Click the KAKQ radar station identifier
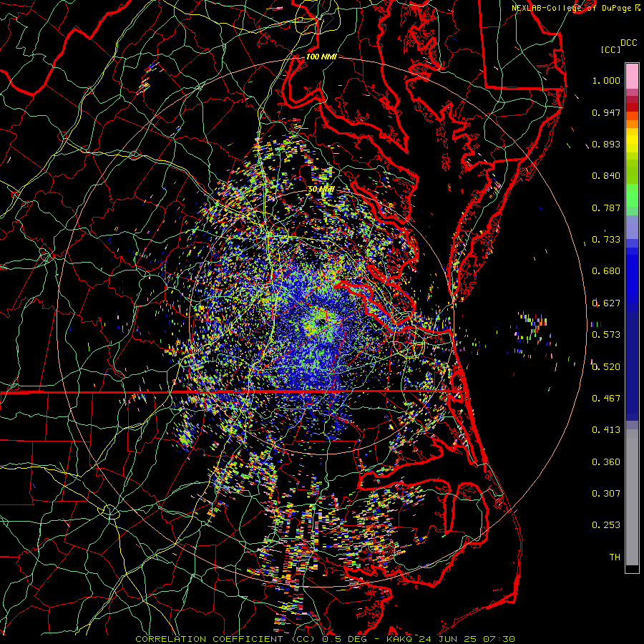Screen dimensions: 644x644 tap(401, 639)
